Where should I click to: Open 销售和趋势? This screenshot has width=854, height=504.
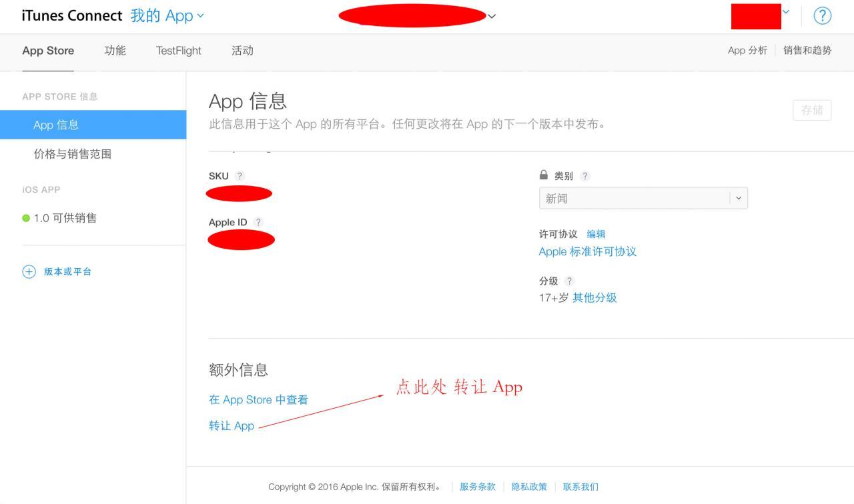pos(807,51)
